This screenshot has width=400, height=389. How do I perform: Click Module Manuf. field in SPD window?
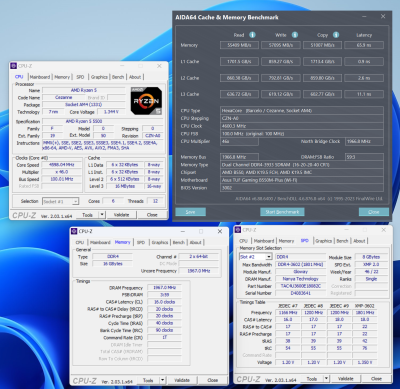tap(301, 272)
